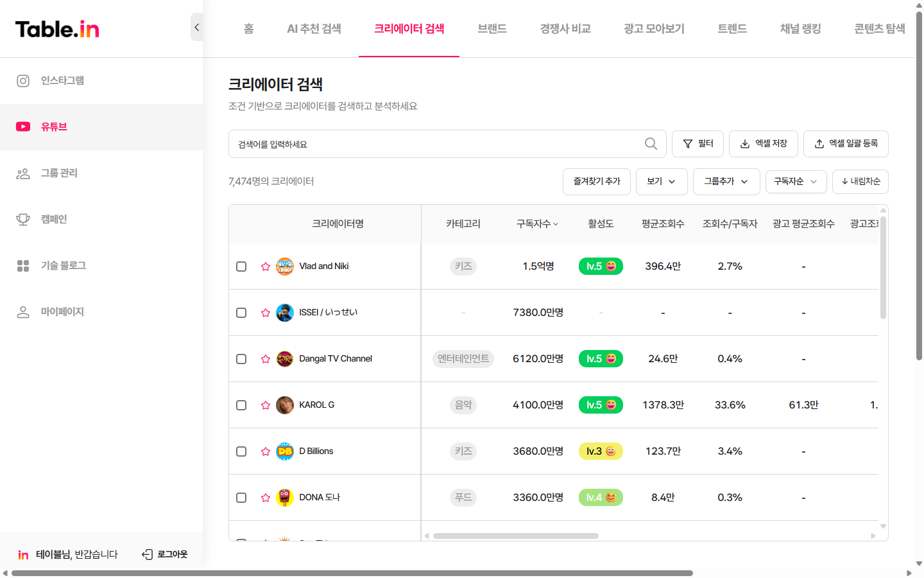
Task: Check the checkbox for Vlad and Niki
Action: tap(241, 266)
